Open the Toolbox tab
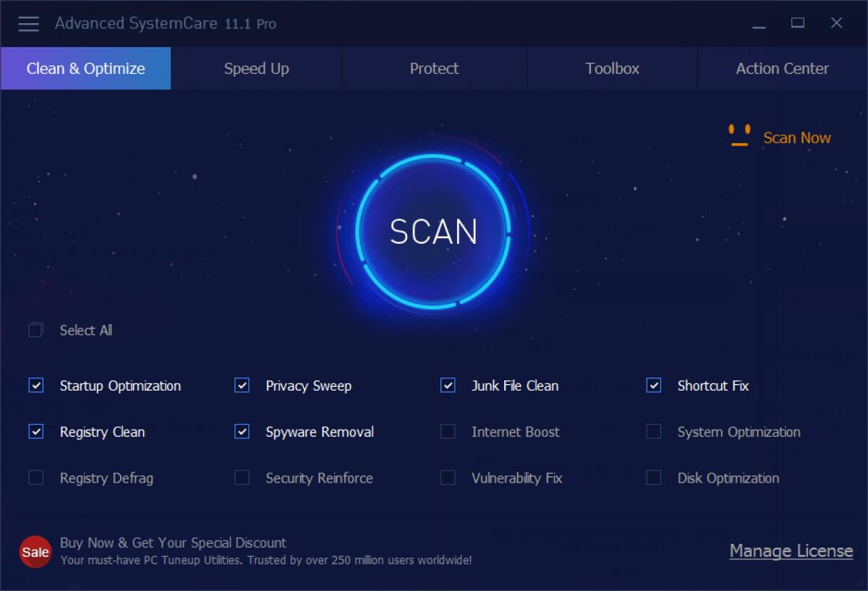 pyautogui.click(x=612, y=68)
